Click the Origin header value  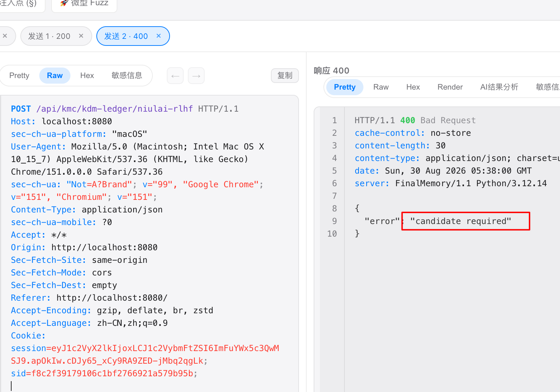(x=104, y=247)
